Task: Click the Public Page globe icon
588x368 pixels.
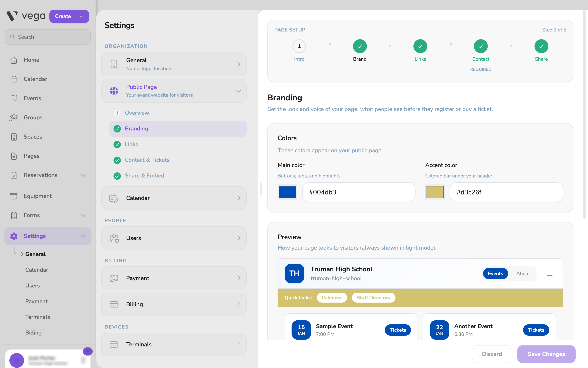Action: 114,91
